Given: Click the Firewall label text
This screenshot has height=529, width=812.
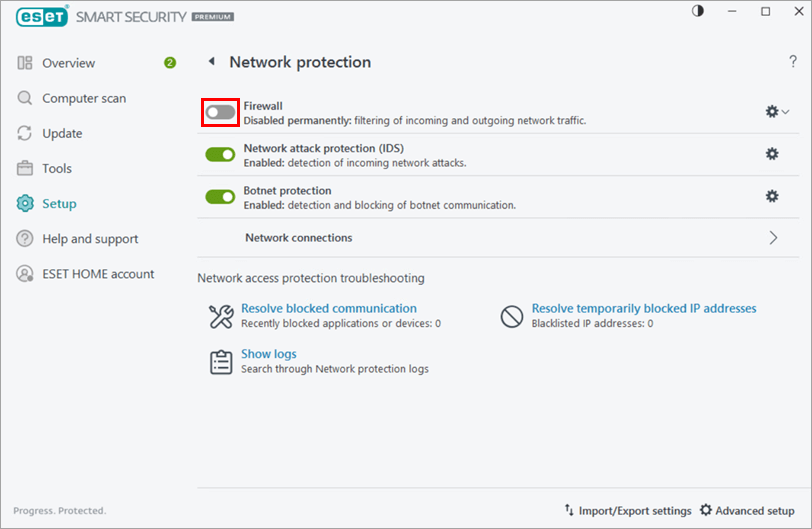Looking at the screenshot, I should click(263, 106).
